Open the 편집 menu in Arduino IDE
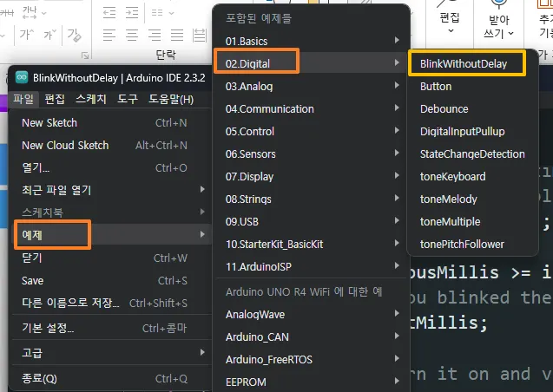This screenshot has height=392, width=553. 55,99
